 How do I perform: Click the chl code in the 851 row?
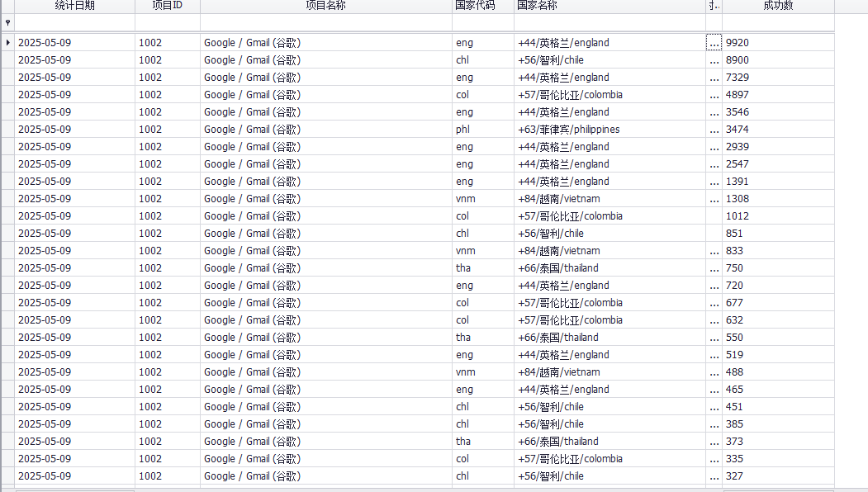(x=482, y=234)
